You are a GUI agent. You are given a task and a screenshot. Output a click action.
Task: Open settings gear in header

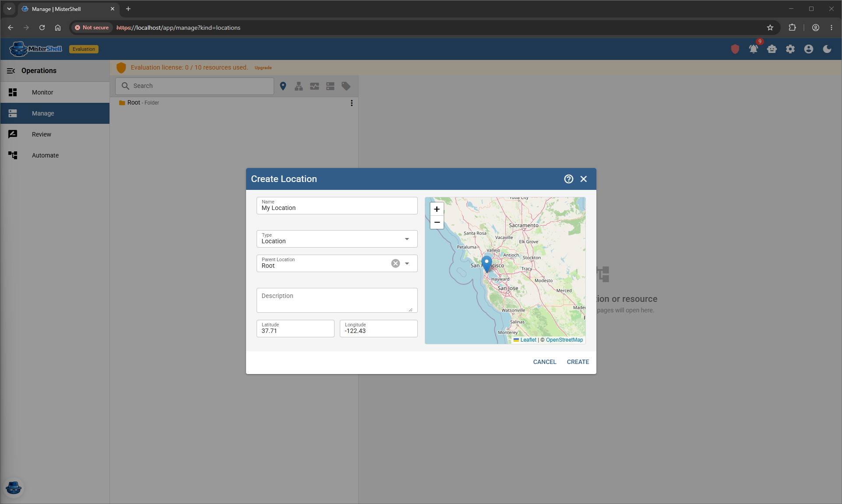pyautogui.click(x=790, y=49)
